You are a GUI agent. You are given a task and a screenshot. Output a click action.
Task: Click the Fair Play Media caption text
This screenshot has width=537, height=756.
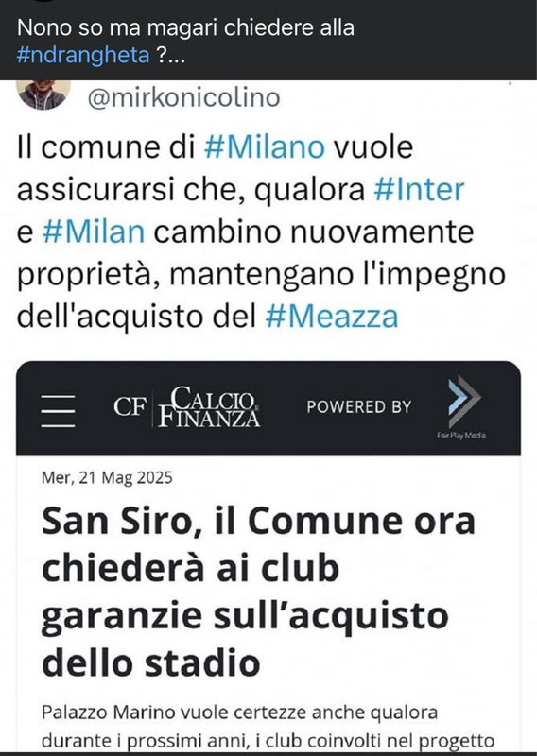[x=461, y=436]
